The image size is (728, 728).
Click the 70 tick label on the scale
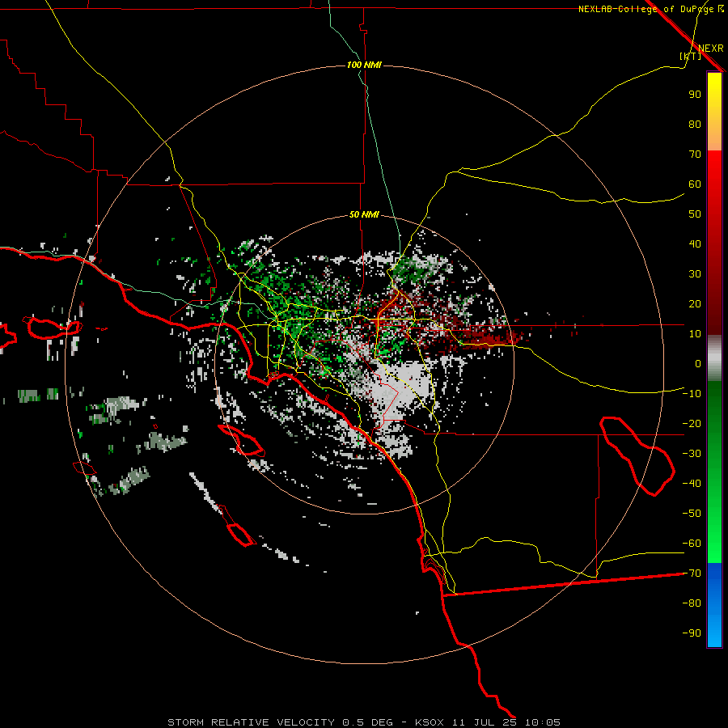695,154
